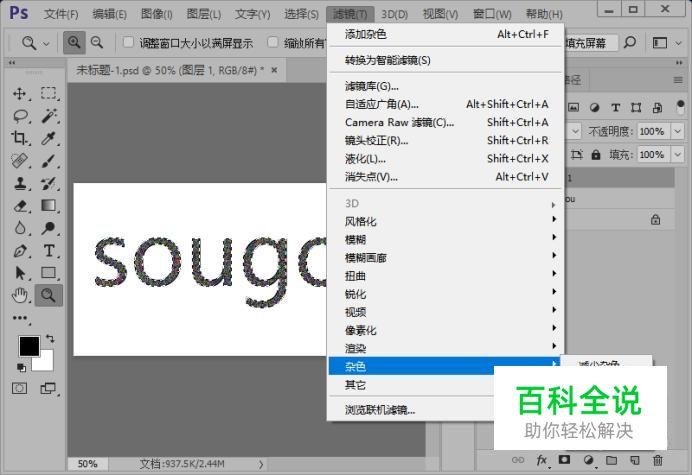Select the Move tool
The height and width of the screenshot is (475, 692).
(x=19, y=94)
